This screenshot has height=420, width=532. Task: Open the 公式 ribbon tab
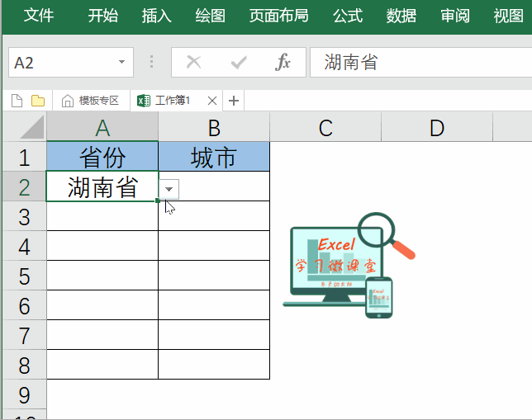pyautogui.click(x=348, y=16)
